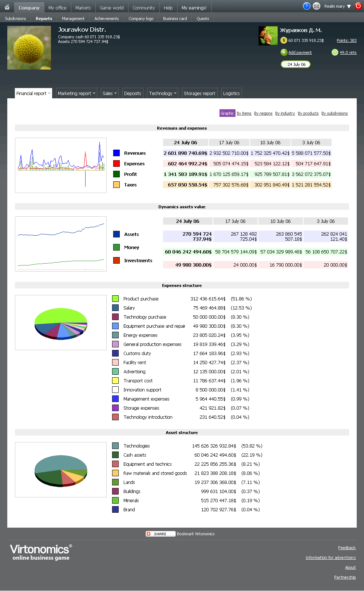Image resolution: width=364 pixels, height=591 pixels.
Task: Click Bookmark Virtonomics link
Action: click(x=196, y=534)
